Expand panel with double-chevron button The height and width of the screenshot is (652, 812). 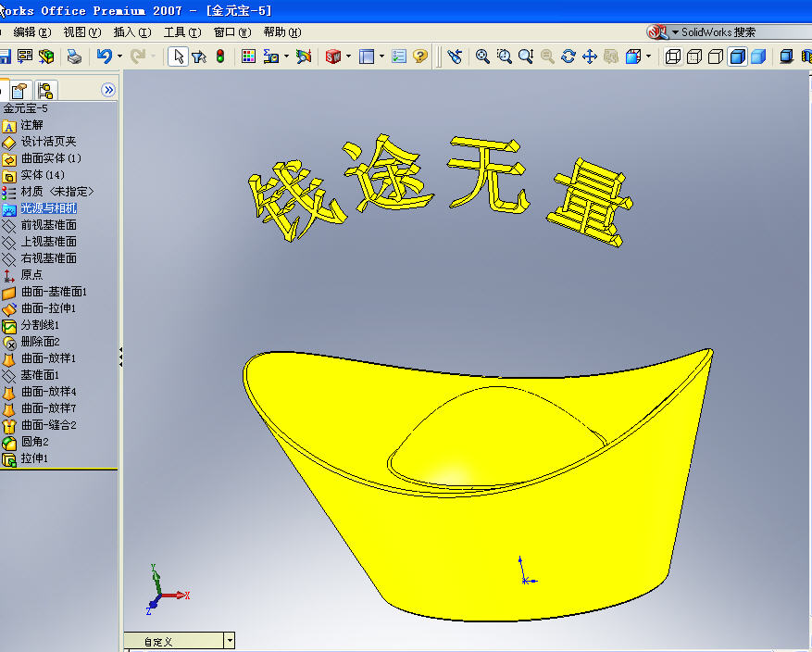pyautogui.click(x=108, y=90)
